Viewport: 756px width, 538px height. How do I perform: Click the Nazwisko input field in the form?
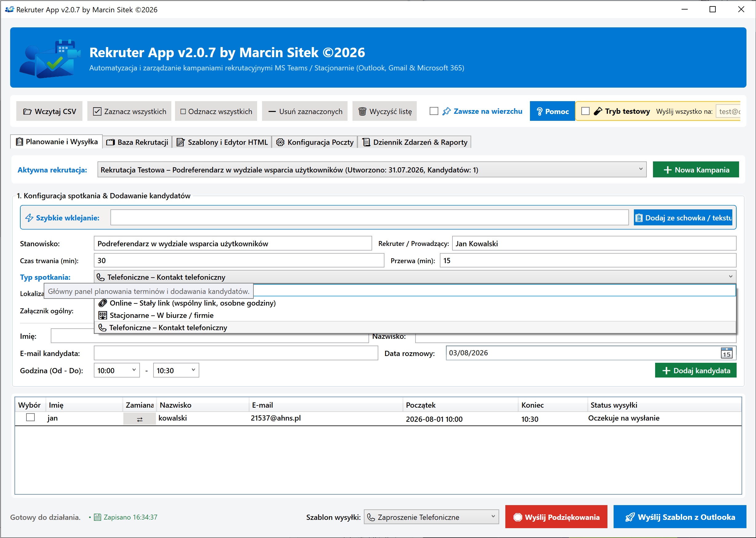(576, 338)
